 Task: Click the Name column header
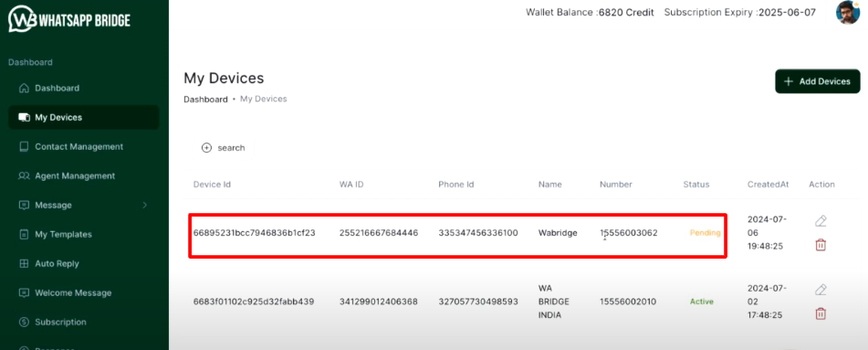pyautogui.click(x=549, y=185)
